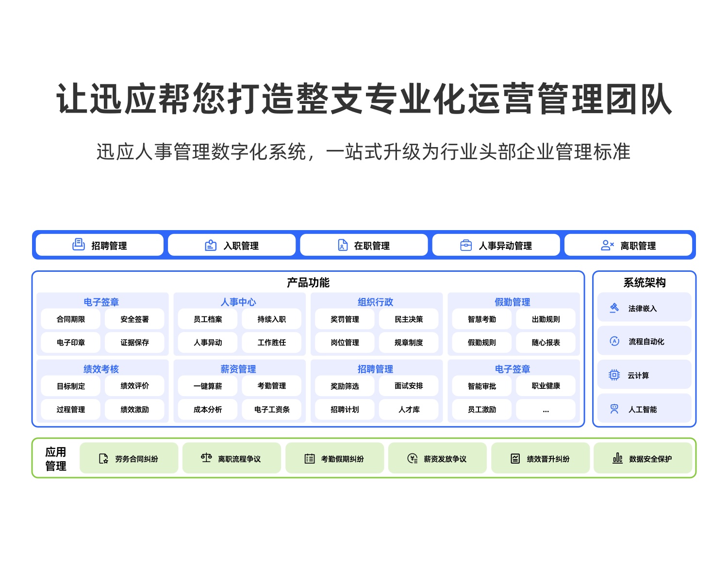Screen dimensions: 728x565
Task: Click the scales icon beside 离职流程争议
Action: coord(206,458)
